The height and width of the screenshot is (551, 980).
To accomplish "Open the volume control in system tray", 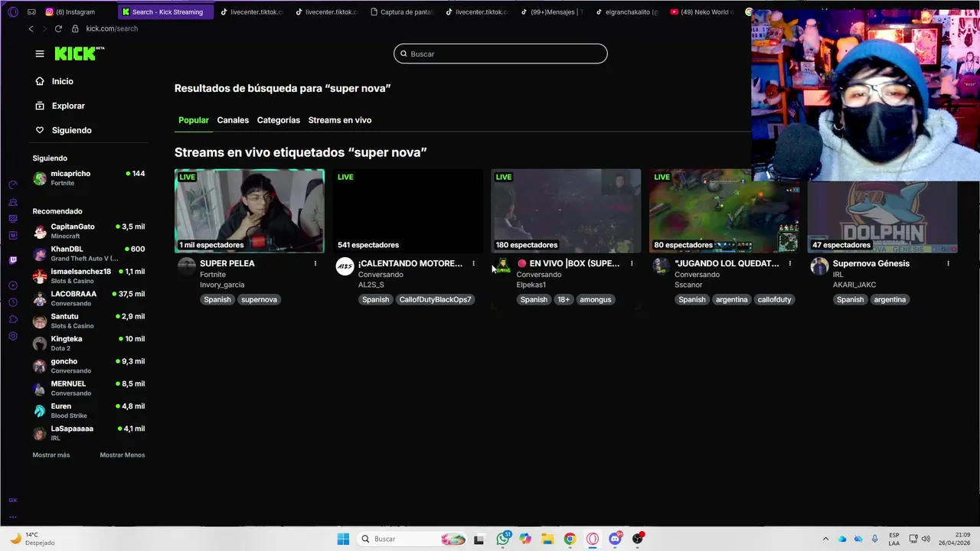I will coord(926,539).
